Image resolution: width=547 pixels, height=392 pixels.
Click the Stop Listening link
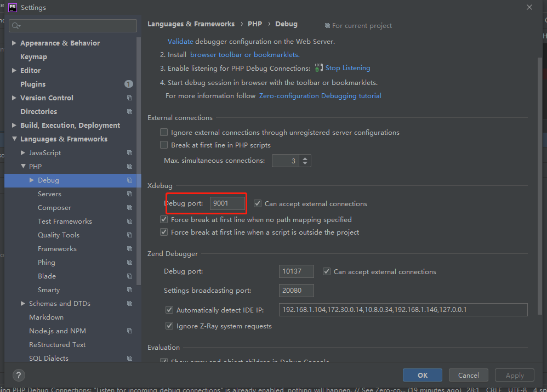[x=348, y=68]
